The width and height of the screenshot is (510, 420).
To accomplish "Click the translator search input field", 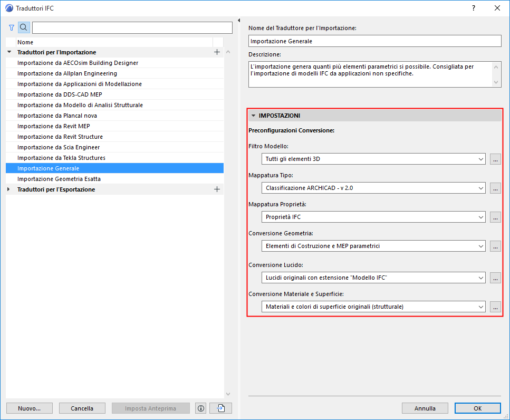I will 132,27.
